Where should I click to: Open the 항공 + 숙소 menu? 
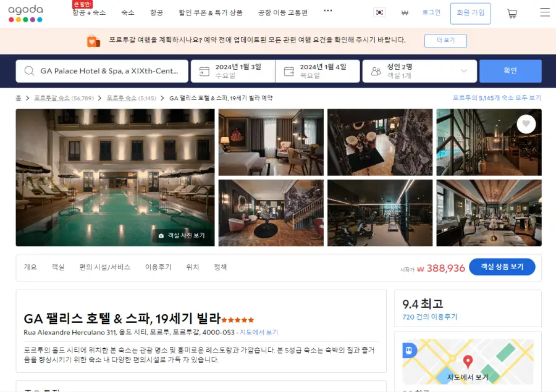(x=88, y=13)
